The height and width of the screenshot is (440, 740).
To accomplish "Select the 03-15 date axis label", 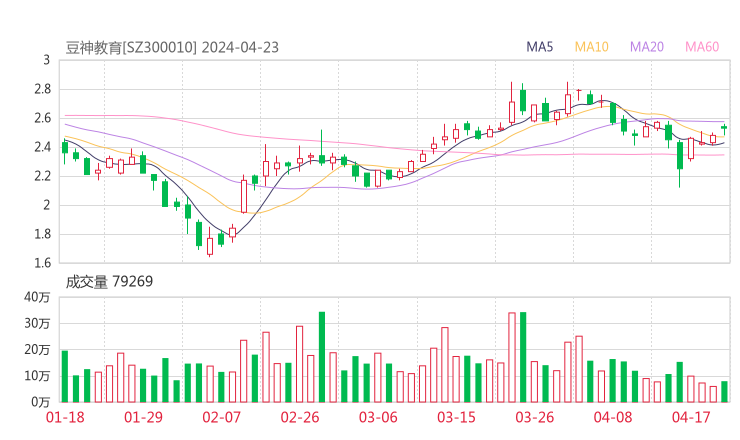I will 456,417.
